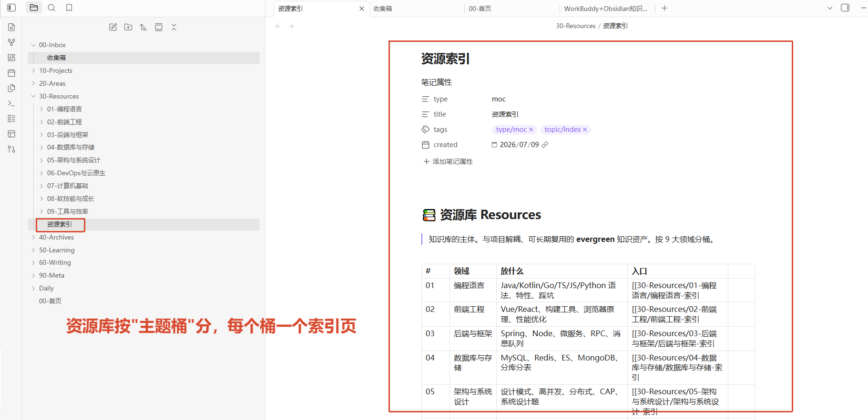Expand the 10-Projects folder
868x420 pixels.
point(33,70)
